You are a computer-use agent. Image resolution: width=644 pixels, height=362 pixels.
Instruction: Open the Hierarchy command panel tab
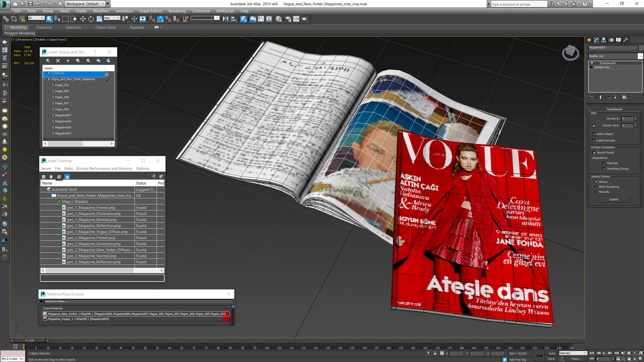coord(604,40)
